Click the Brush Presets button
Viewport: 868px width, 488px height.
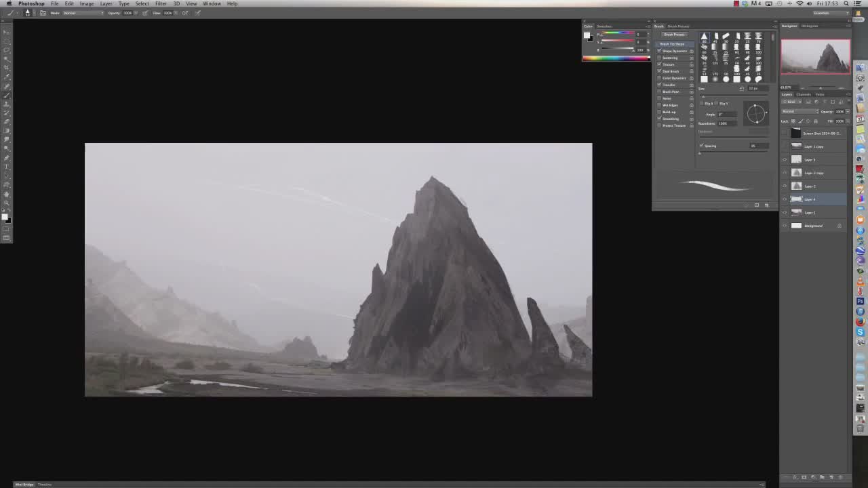(x=673, y=35)
